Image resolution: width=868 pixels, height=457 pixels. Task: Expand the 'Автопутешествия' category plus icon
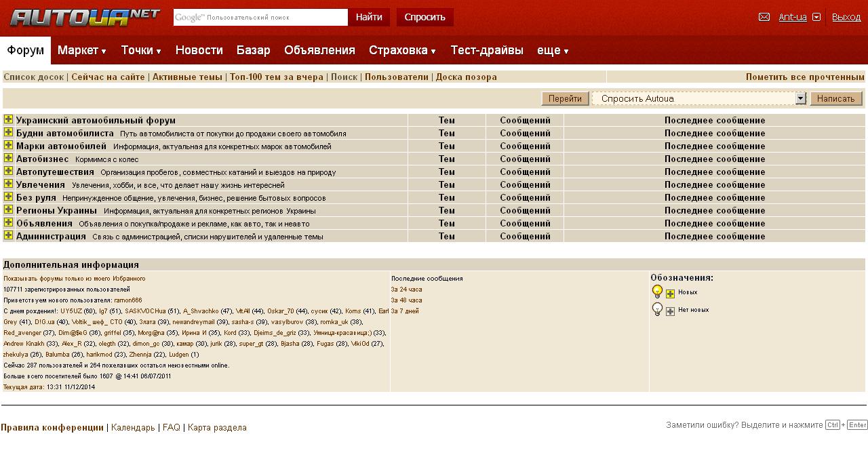tap(8, 171)
